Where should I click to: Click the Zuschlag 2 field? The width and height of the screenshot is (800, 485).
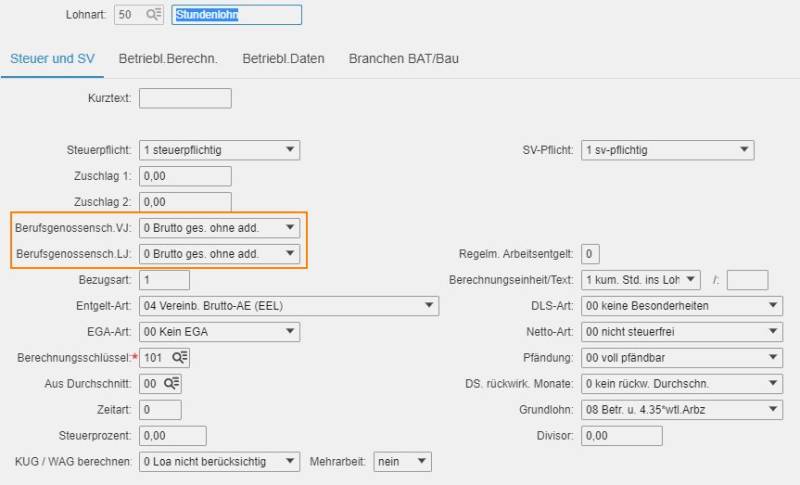click(185, 202)
